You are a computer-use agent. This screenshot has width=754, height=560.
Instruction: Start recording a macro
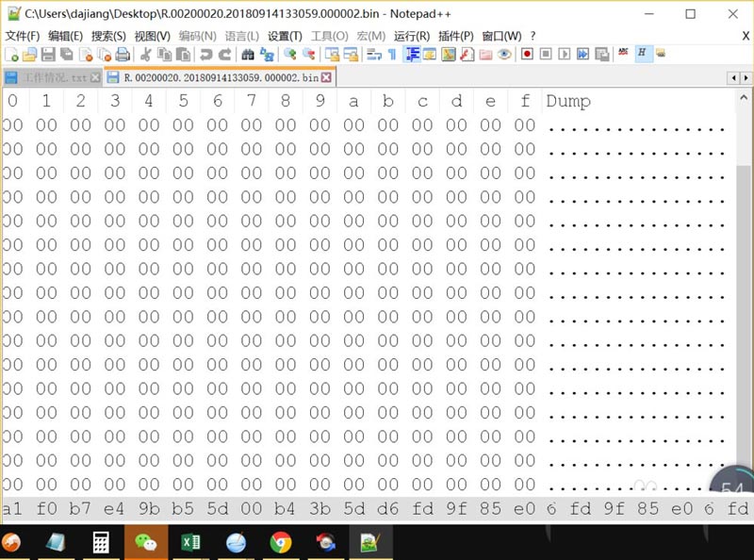(x=525, y=56)
